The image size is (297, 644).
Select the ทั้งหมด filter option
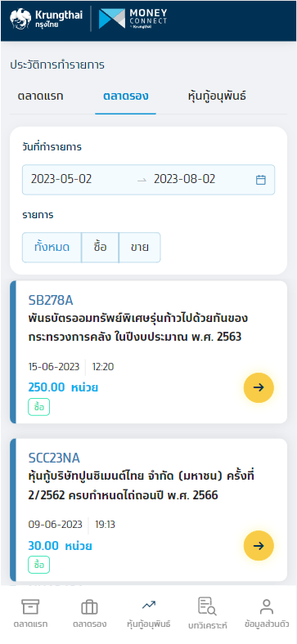coord(52,248)
